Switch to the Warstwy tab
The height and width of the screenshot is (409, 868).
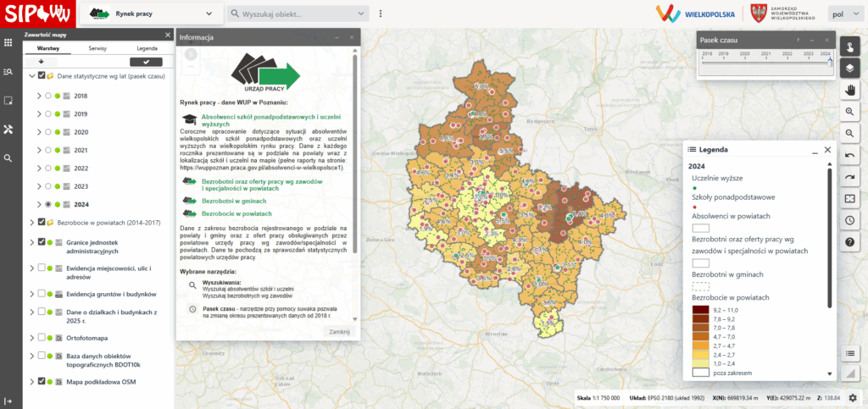point(48,48)
